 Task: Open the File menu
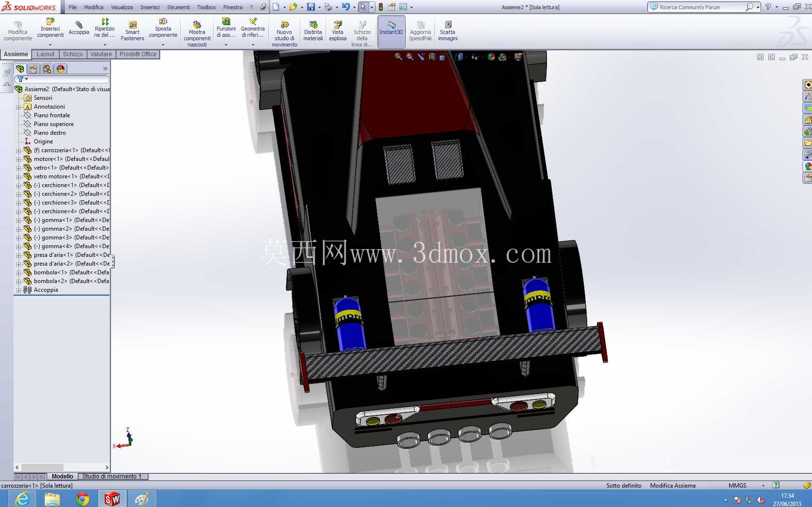click(x=73, y=7)
